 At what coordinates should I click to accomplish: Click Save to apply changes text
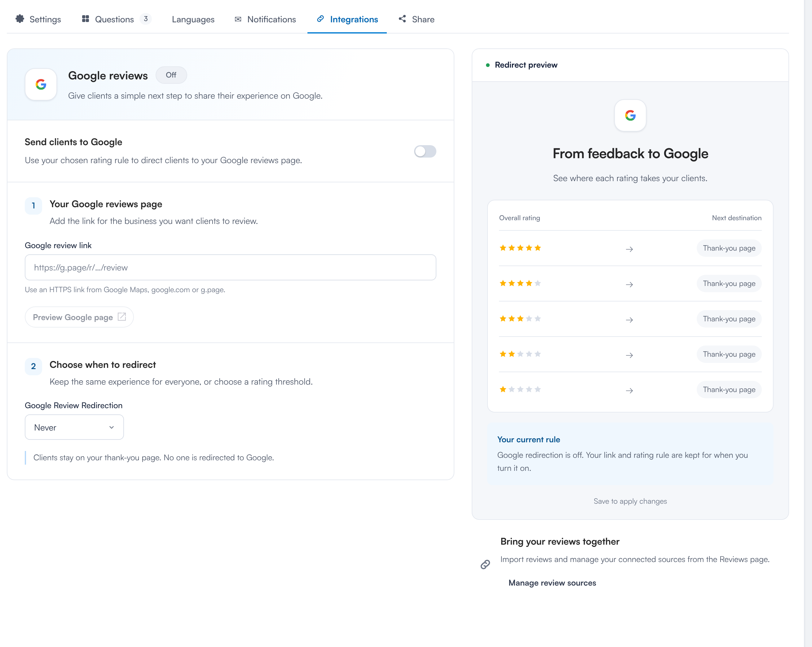pyautogui.click(x=630, y=501)
